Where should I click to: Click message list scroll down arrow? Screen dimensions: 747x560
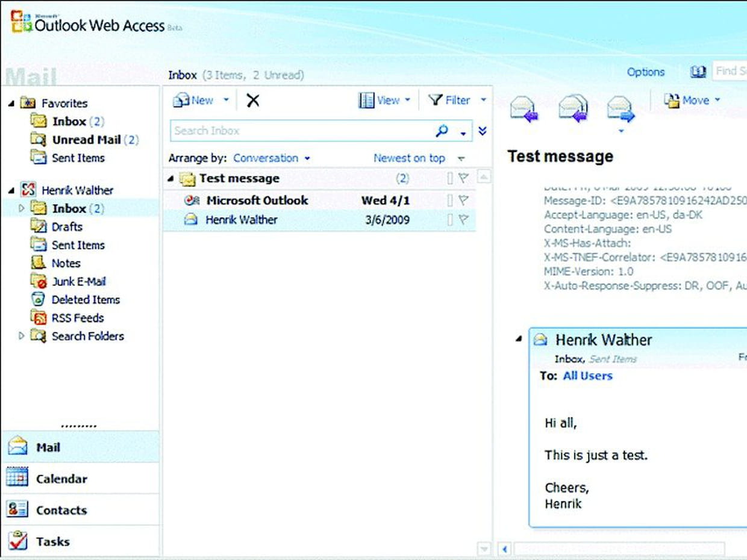(x=484, y=549)
